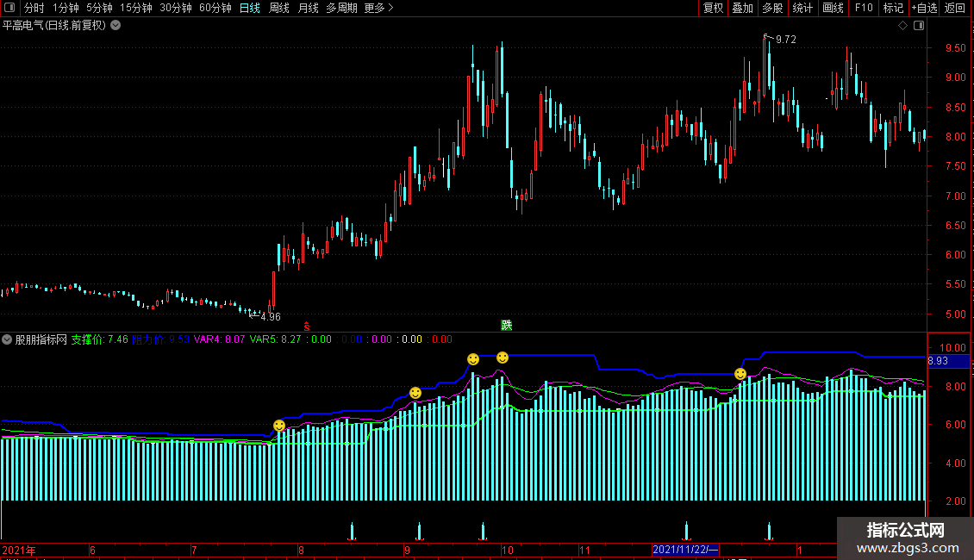Click the 9.50 price axis label
974x560 pixels.
(x=955, y=47)
